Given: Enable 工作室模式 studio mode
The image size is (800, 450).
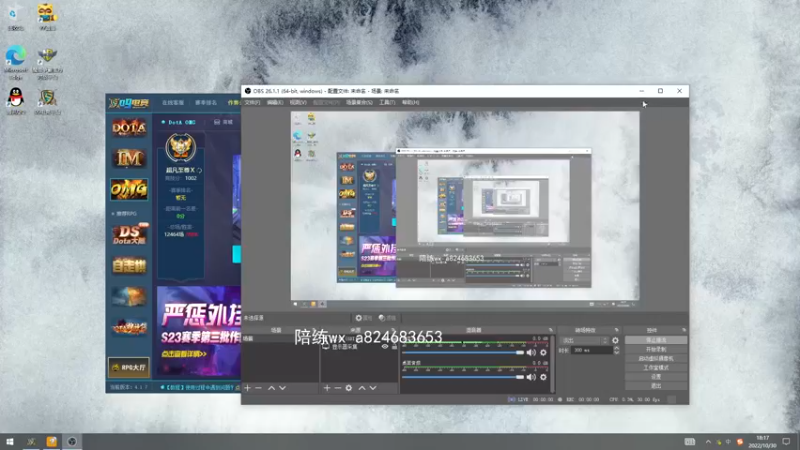Looking at the screenshot, I should (x=656, y=368).
